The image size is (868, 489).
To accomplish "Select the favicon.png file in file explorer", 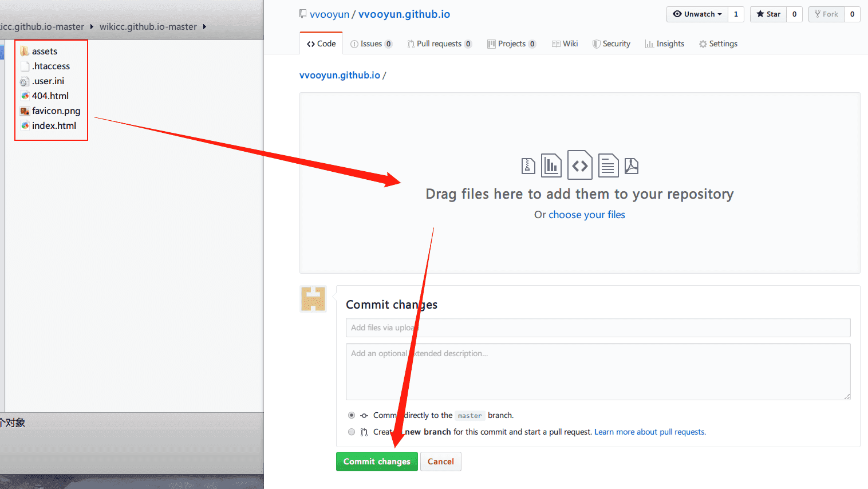I will point(50,111).
